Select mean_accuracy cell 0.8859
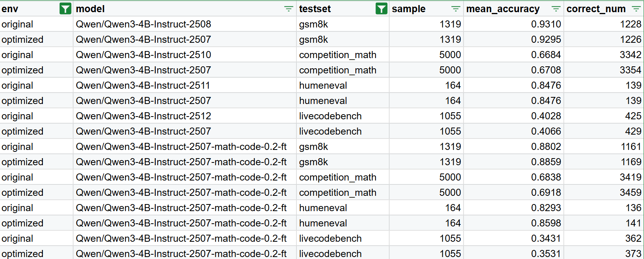This screenshot has width=644, height=259. tap(514, 162)
